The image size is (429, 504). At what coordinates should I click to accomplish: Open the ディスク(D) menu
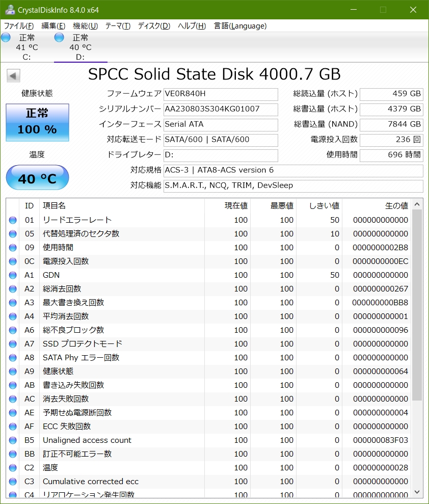[x=154, y=26]
